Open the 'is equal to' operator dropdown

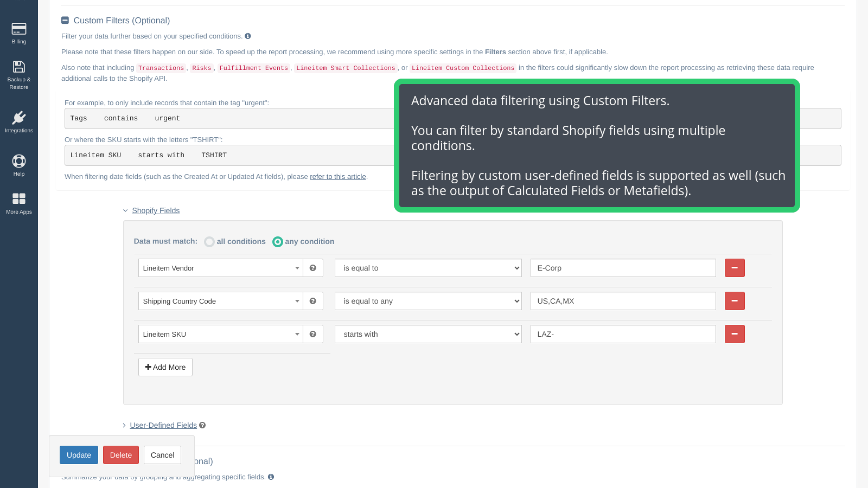[428, 268]
